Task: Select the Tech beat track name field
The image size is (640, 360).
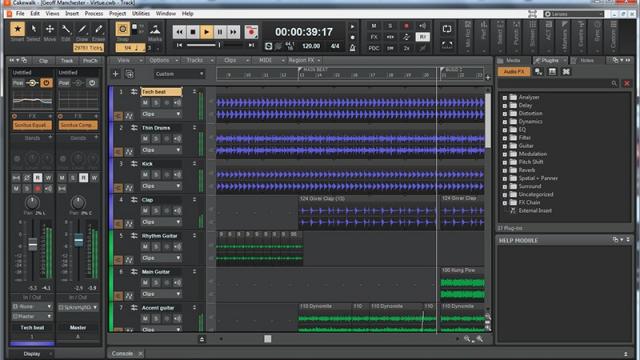Action: click(161, 92)
